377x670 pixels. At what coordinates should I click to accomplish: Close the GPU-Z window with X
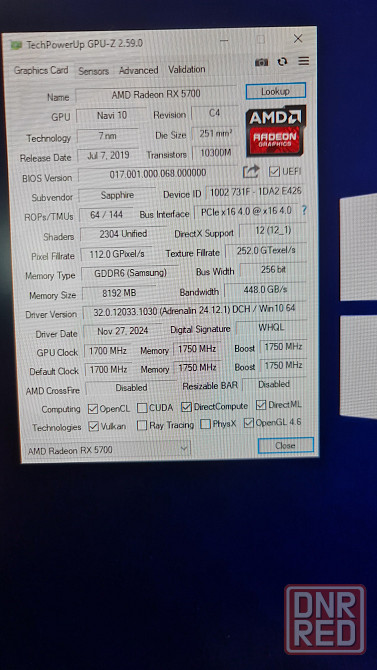click(298, 39)
